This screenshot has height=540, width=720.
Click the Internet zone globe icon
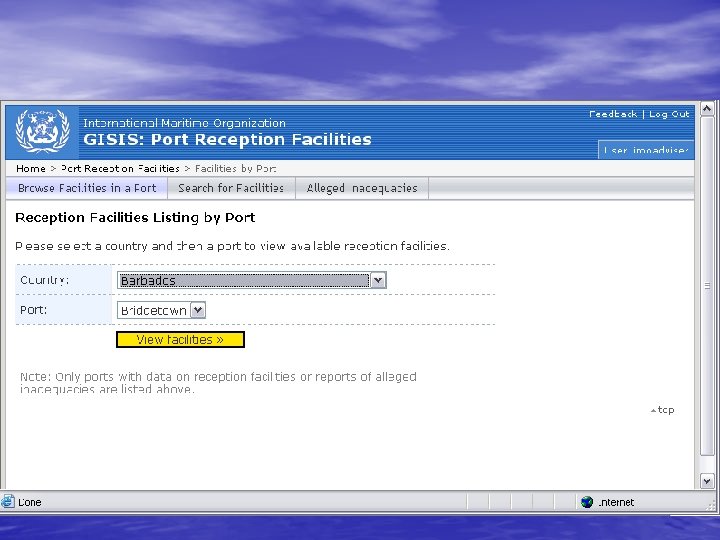[x=587, y=502]
